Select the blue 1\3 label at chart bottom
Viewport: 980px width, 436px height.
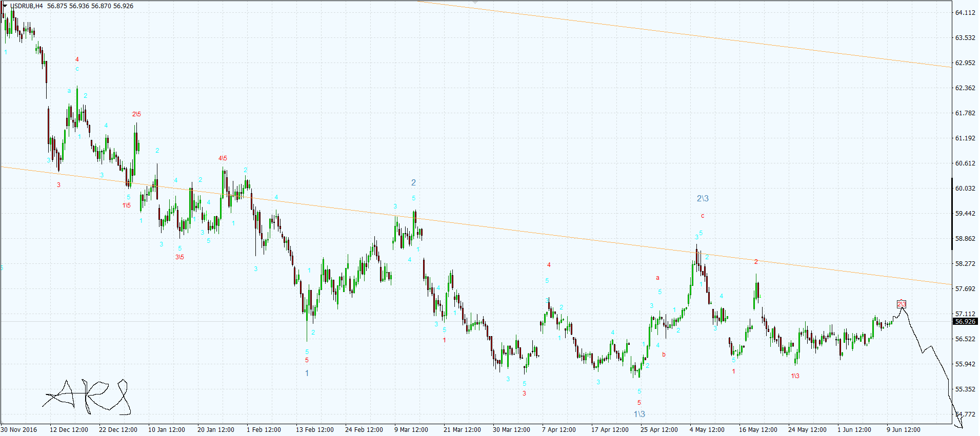pos(639,414)
